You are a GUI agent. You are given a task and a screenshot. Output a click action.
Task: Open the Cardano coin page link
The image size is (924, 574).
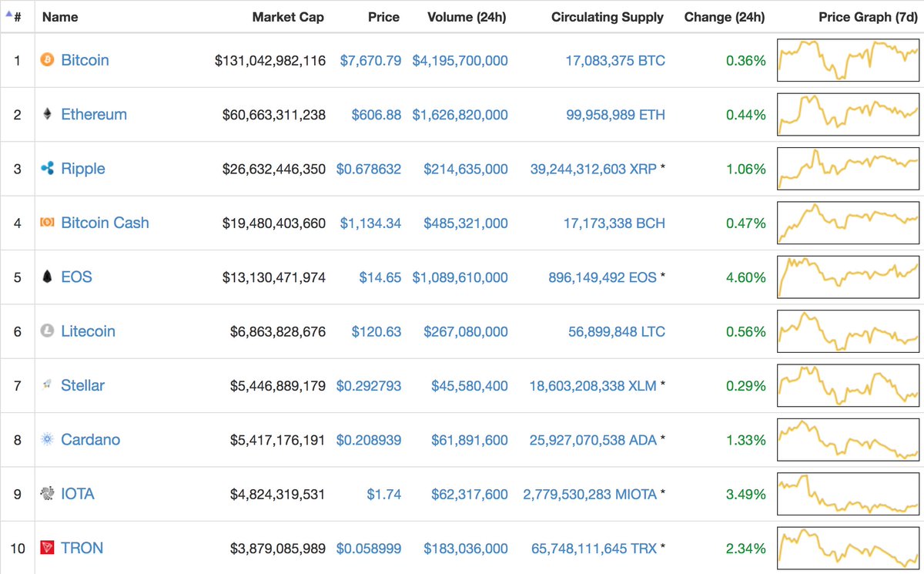(x=91, y=439)
